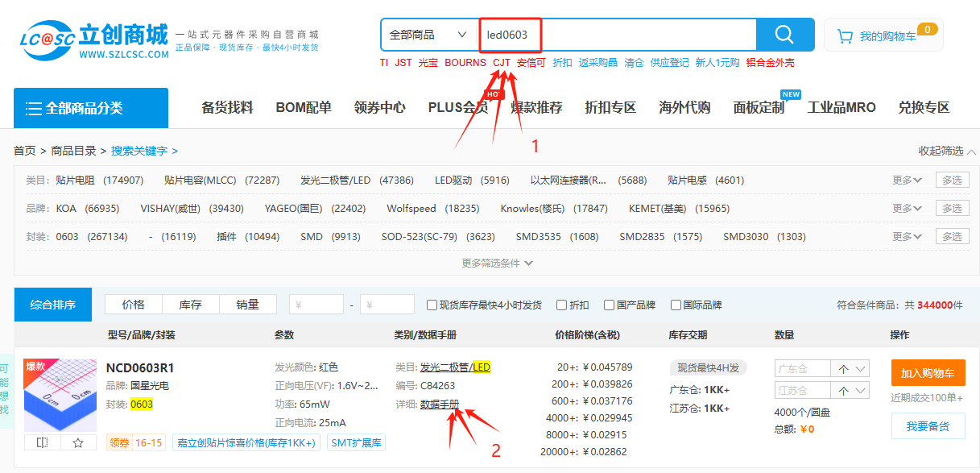Image resolution: width=980 pixels, height=473 pixels.
Task: Click the LCSC logo
Action: (94, 39)
